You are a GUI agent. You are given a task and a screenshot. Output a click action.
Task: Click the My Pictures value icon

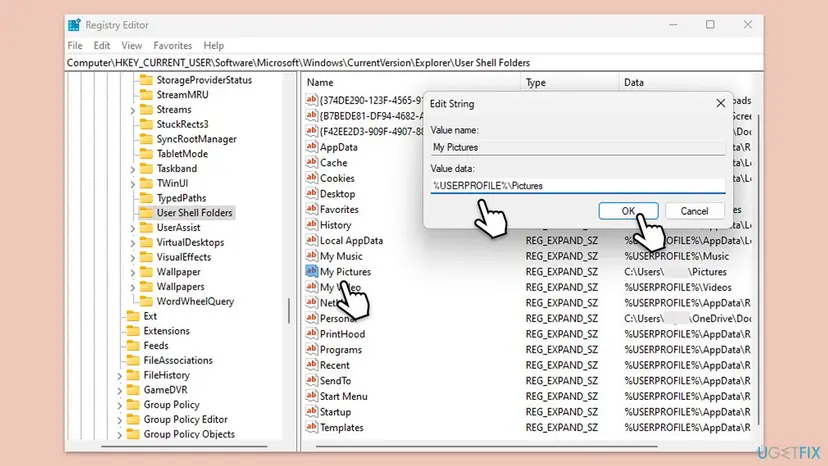tap(312, 271)
